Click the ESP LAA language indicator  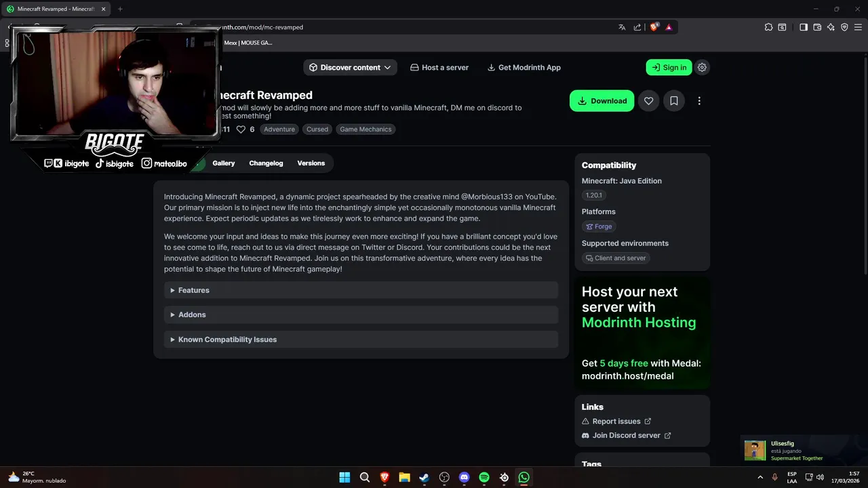pos(792,477)
